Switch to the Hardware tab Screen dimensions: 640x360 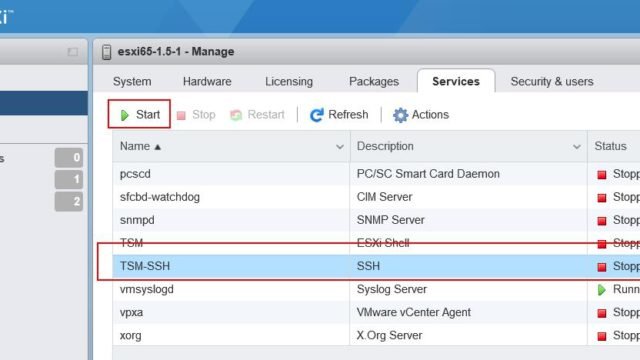[207, 82]
